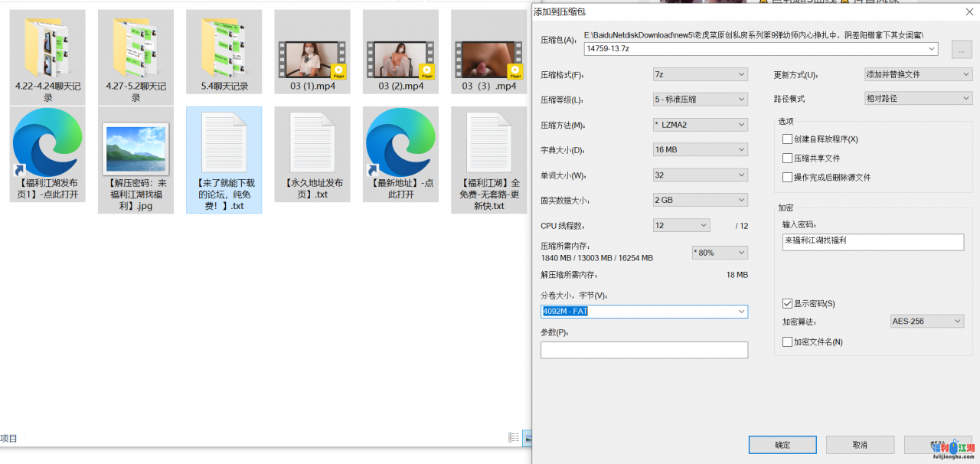Toggle the 加密文件名(N) checkbox

(788, 342)
